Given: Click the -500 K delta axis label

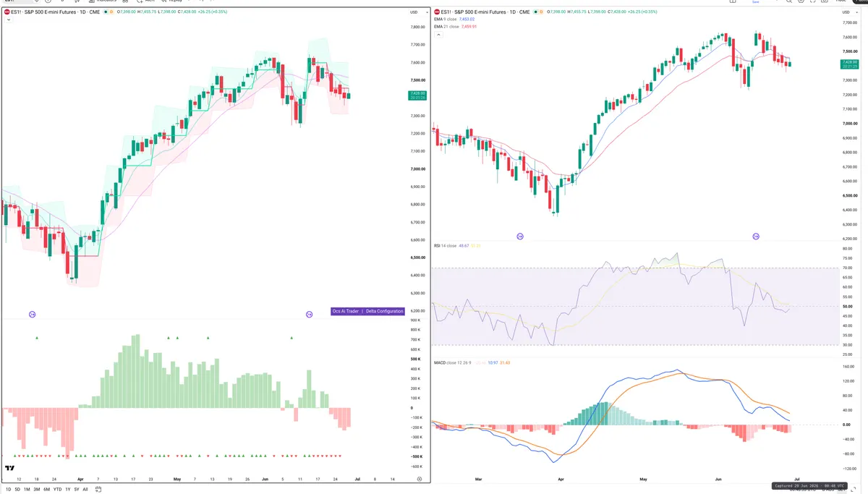Looking at the screenshot, I should (416, 456).
